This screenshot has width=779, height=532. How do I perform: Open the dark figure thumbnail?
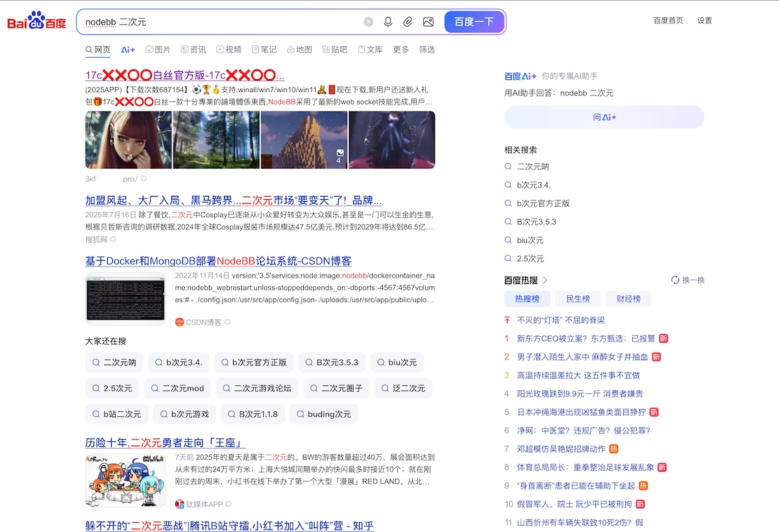tap(392, 139)
